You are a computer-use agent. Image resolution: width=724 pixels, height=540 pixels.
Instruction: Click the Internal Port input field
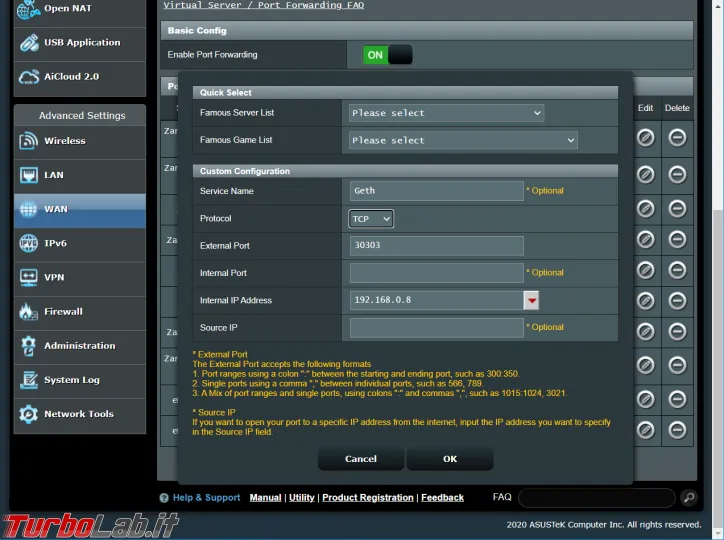pos(436,273)
